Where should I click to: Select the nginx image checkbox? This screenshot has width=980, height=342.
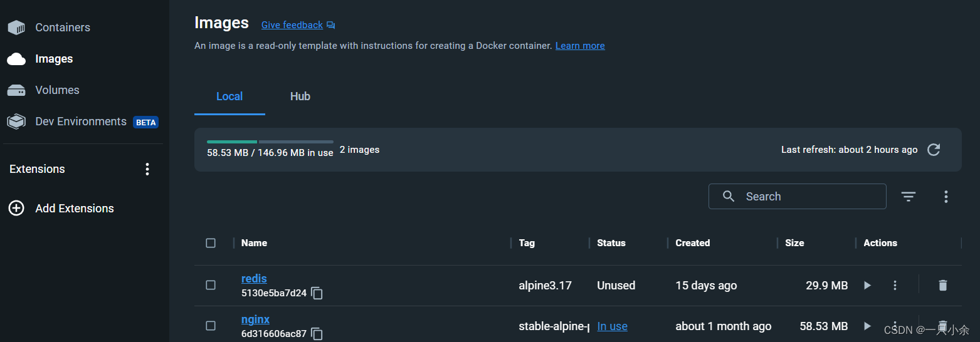pos(211,326)
